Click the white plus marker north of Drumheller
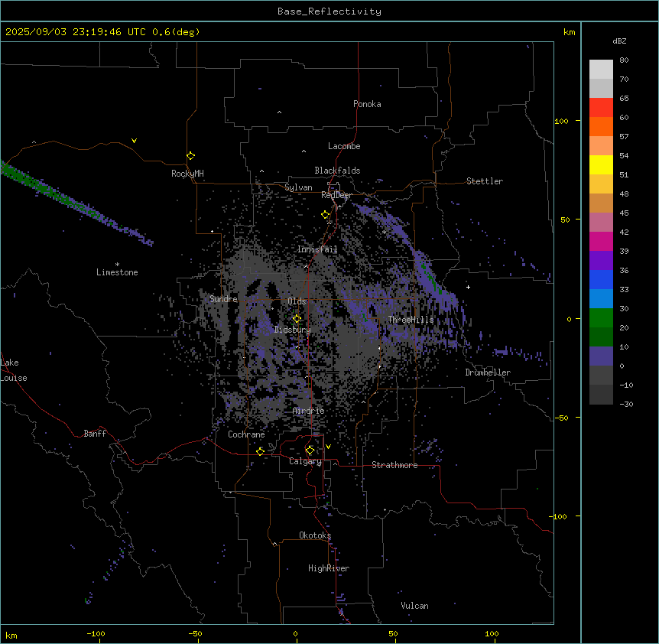This screenshot has height=644, width=659. click(468, 287)
